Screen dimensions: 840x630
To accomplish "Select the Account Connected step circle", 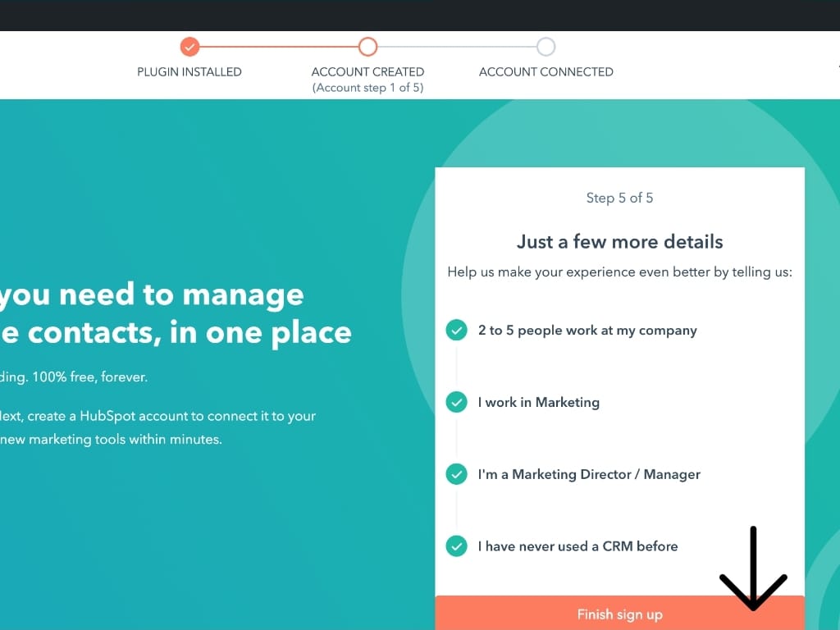I will click(x=546, y=47).
